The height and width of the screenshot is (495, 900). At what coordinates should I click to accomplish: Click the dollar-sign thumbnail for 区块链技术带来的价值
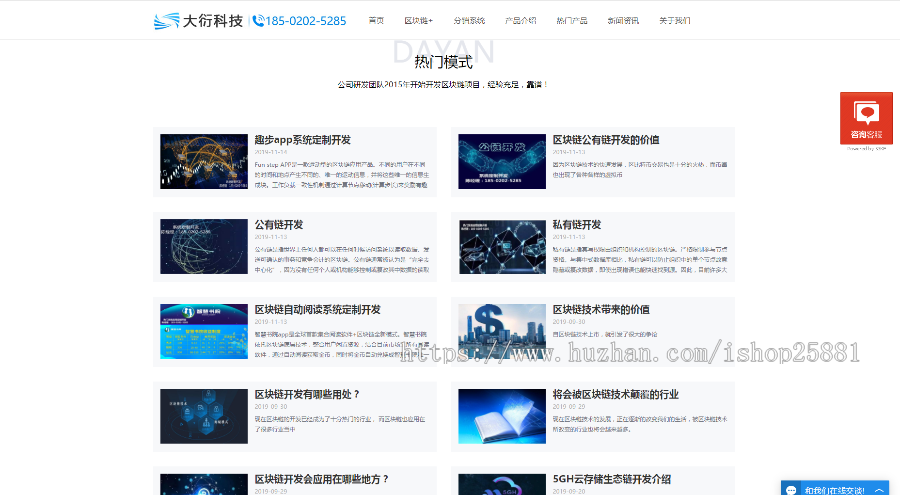[x=502, y=331]
